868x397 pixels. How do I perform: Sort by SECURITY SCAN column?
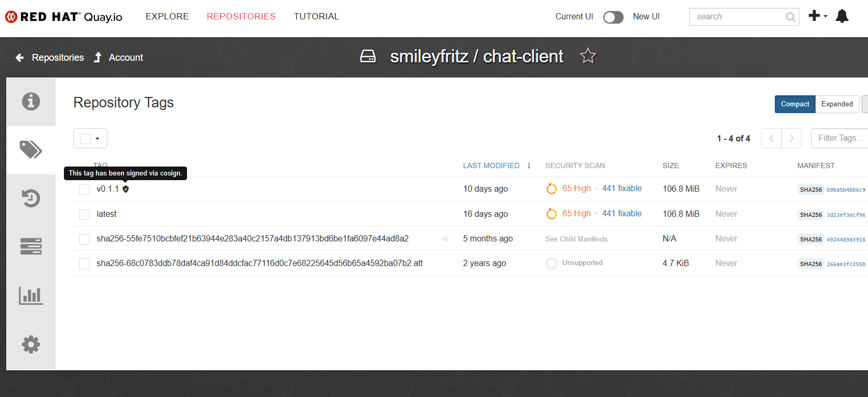point(575,166)
